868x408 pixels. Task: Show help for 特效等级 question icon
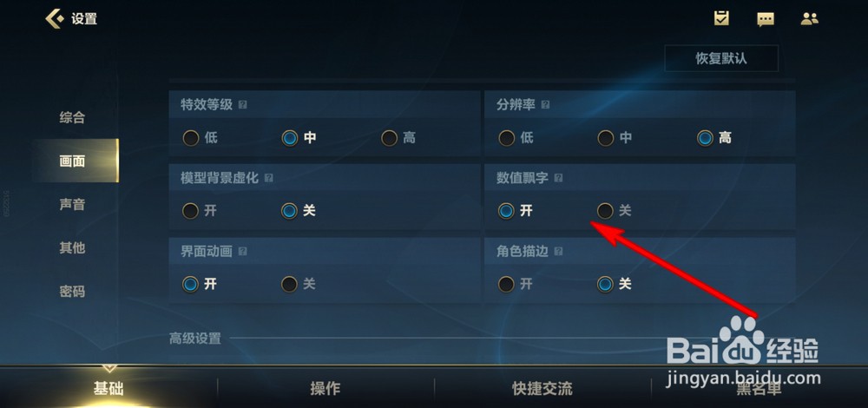(242, 104)
